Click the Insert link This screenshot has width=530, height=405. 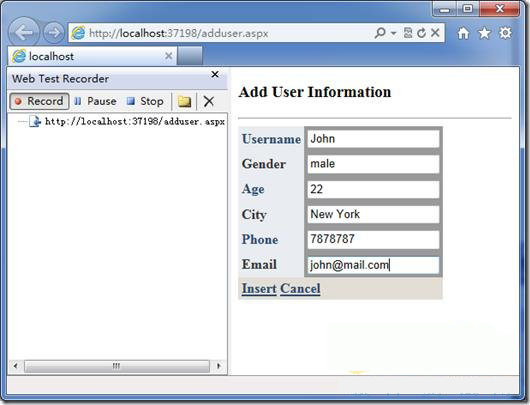(x=259, y=289)
